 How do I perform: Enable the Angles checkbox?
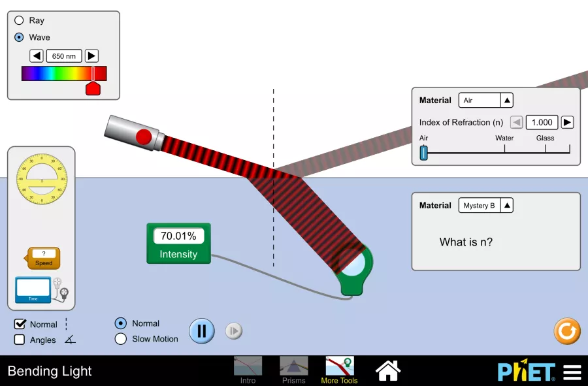(x=20, y=340)
